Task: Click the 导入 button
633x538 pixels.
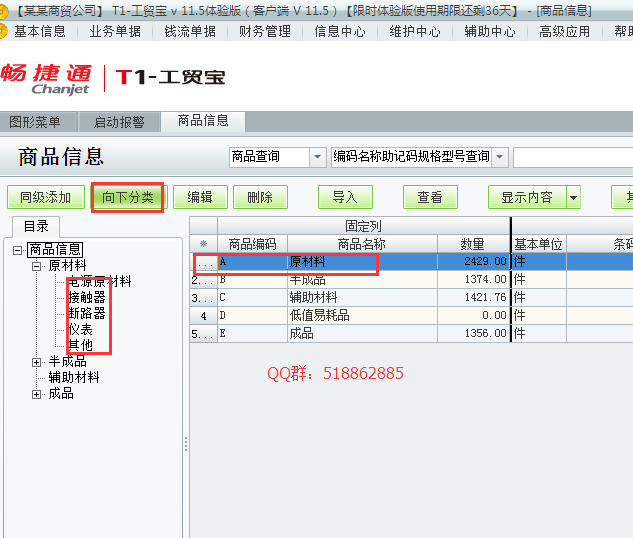Action: [345, 197]
